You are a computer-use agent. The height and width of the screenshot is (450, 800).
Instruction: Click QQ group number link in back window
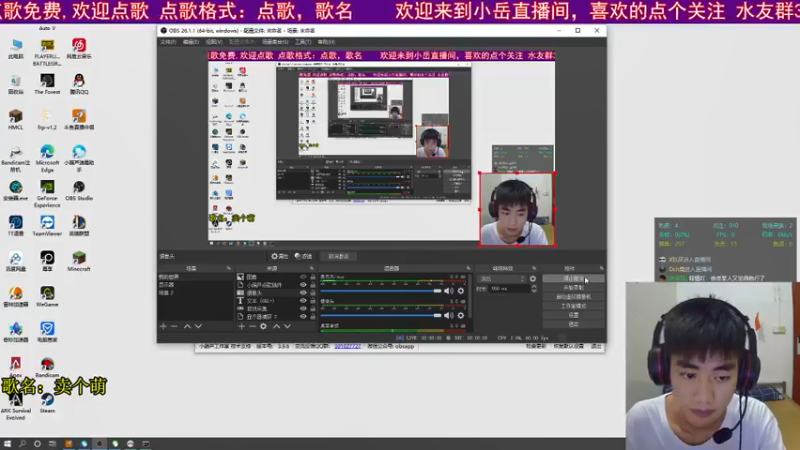tap(347, 346)
